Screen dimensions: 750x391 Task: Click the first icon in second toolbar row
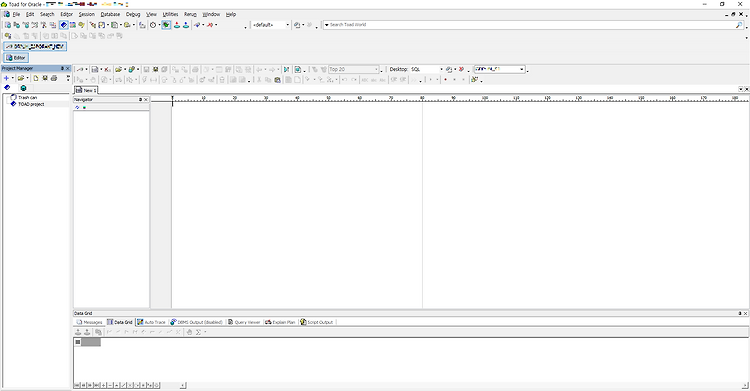(x=7, y=36)
